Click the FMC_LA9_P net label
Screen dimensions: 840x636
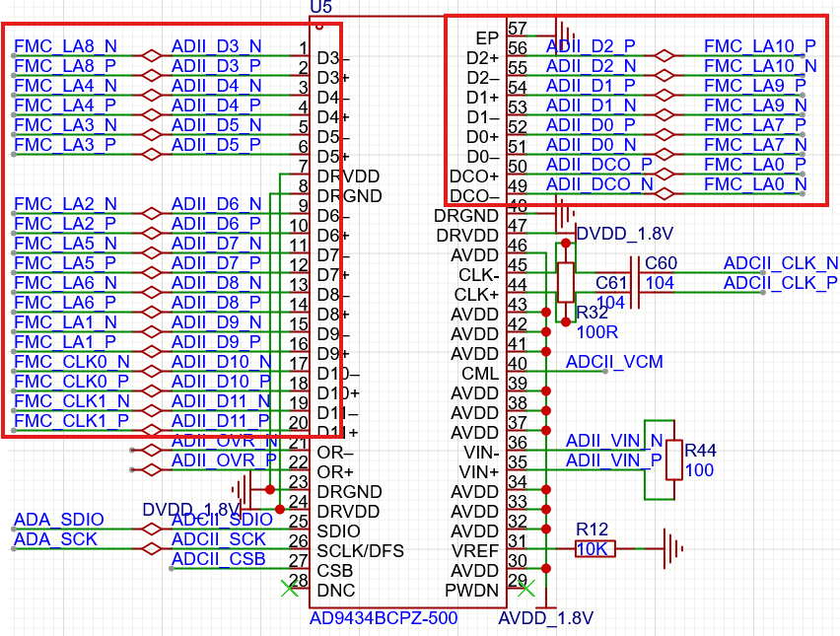[x=755, y=86]
